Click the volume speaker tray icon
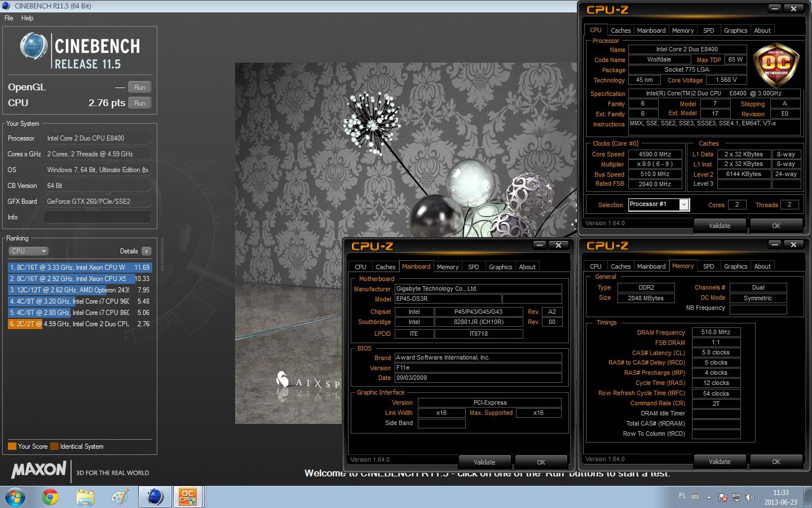Viewport: 812px width, 508px height. click(x=749, y=497)
